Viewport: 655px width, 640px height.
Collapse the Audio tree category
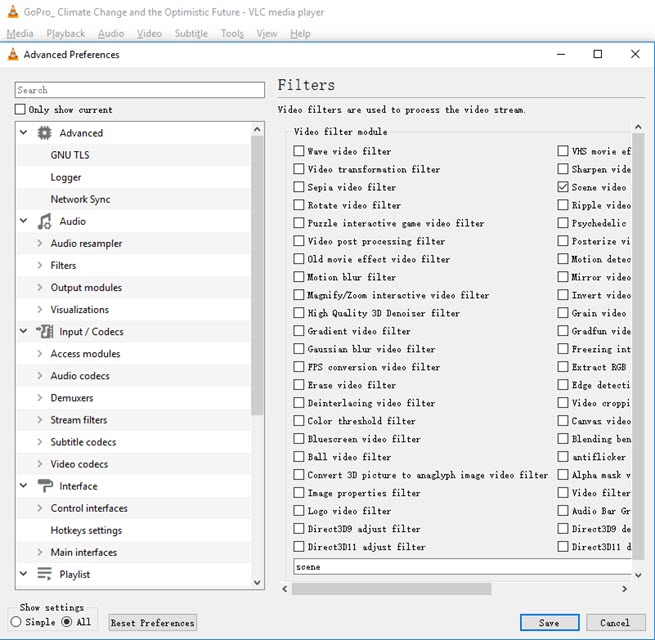pyautogui.click(x=24, y=221)
